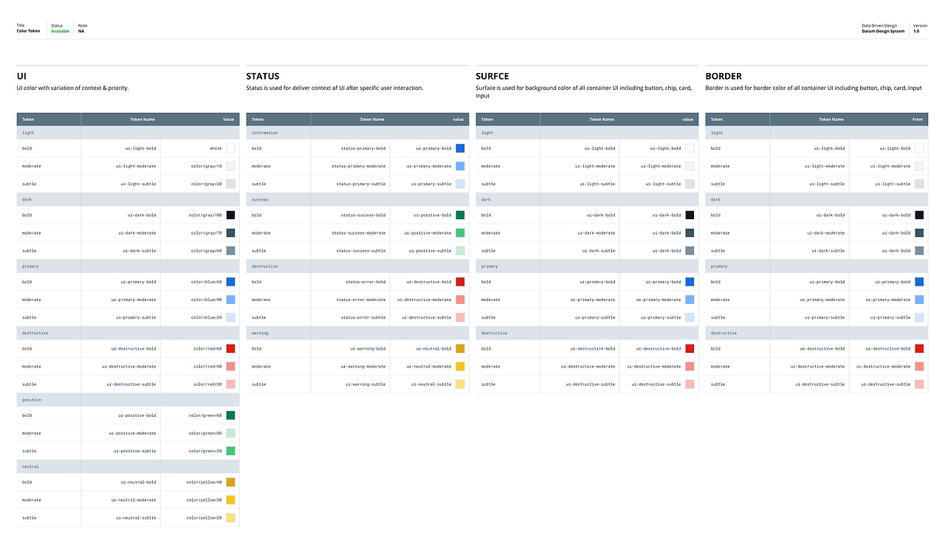The width and height of the screenshot is (945, 560).
Task: Click the "UI" section heading
Action: click(x=21, y=76)
